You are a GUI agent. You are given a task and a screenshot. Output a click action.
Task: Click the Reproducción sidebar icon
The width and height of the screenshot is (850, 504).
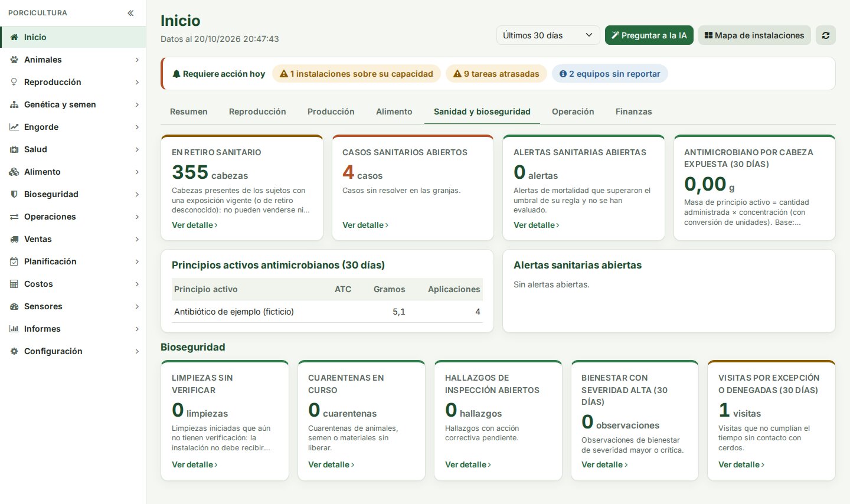[14, 82]
